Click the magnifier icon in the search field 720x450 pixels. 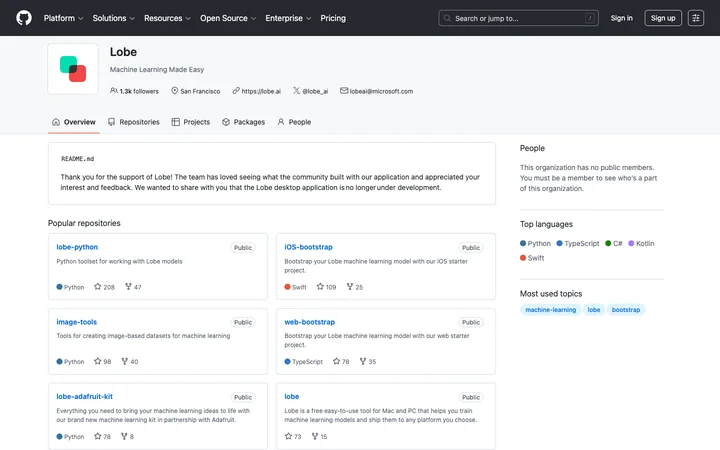(447, 18)
